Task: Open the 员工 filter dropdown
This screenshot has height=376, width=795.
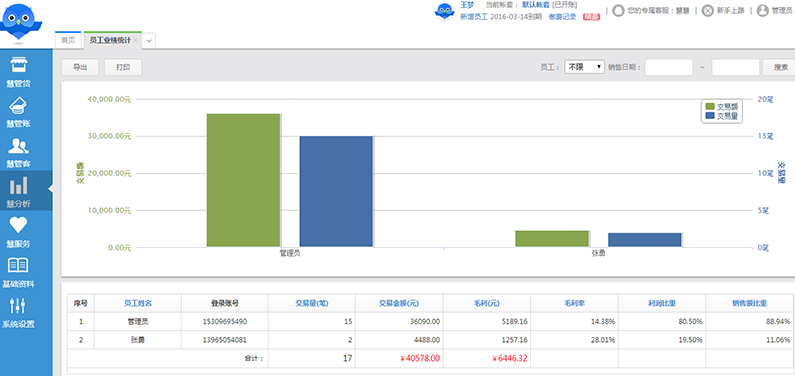Action: [x=584, y=67]
